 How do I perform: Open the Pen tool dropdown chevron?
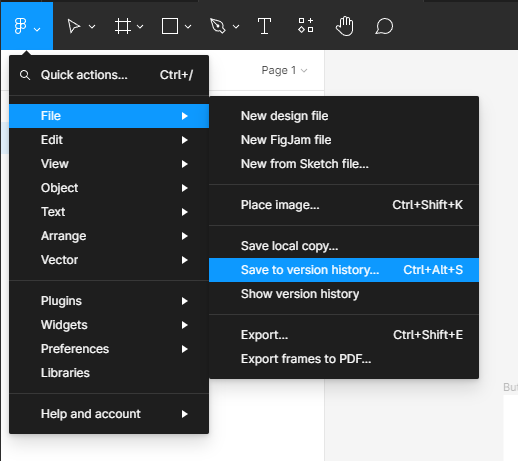pyautogui.click(x=236, y=27)
